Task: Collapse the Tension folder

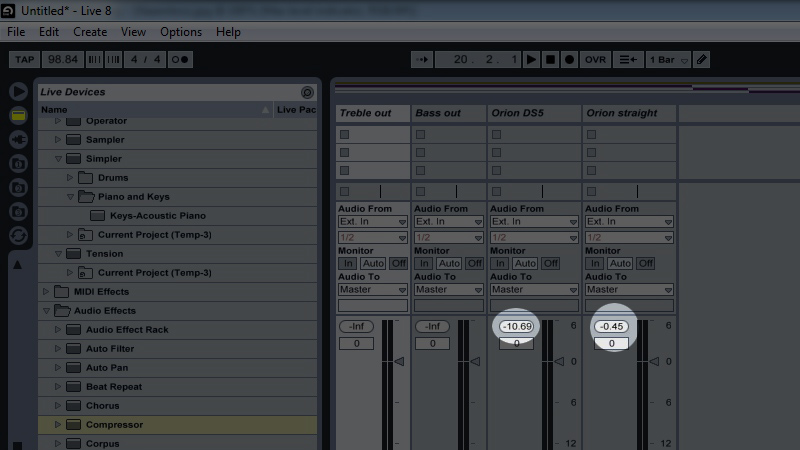Action: tap(58, 254)
